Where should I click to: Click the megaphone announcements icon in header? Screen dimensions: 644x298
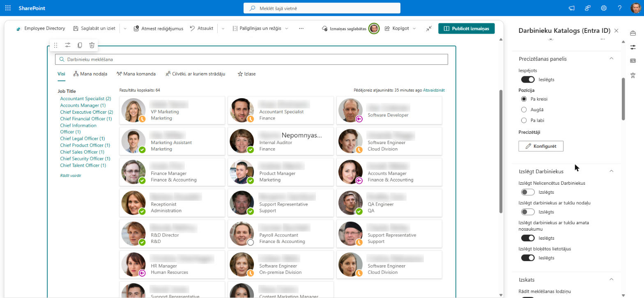coord(571,8)
